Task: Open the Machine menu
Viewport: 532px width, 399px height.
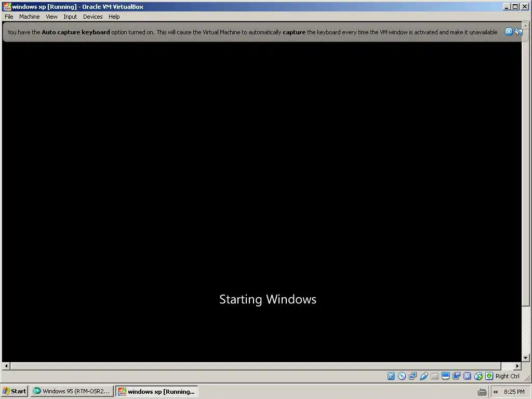Action: [x=29, y=17]
